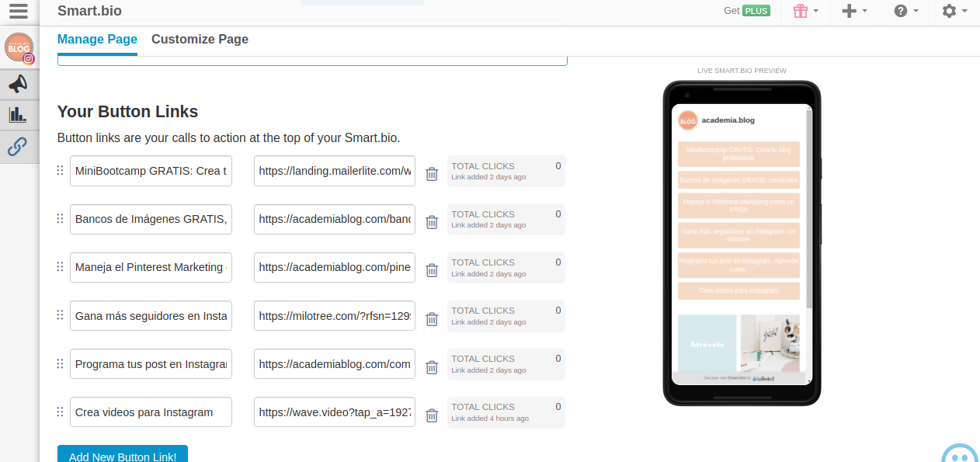Delete the Gana más seguidores link
The image size is (980, 462).
click(432, 318)
